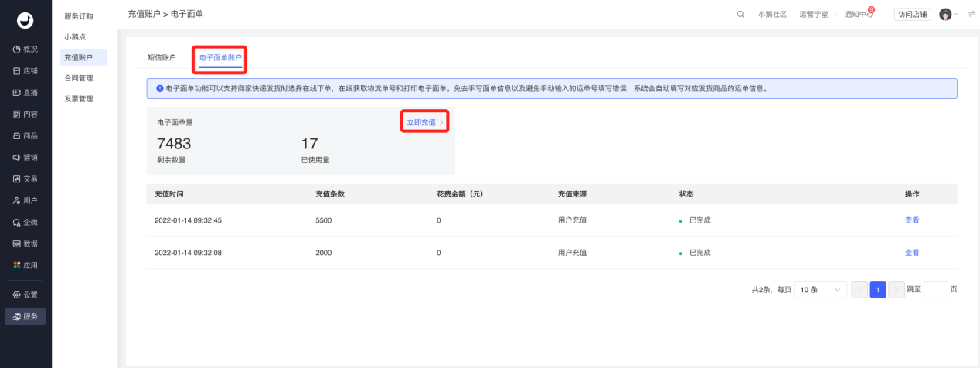Click previous page arrow in pagination
This screenshot has height=368, width=980.
(859, 290)
